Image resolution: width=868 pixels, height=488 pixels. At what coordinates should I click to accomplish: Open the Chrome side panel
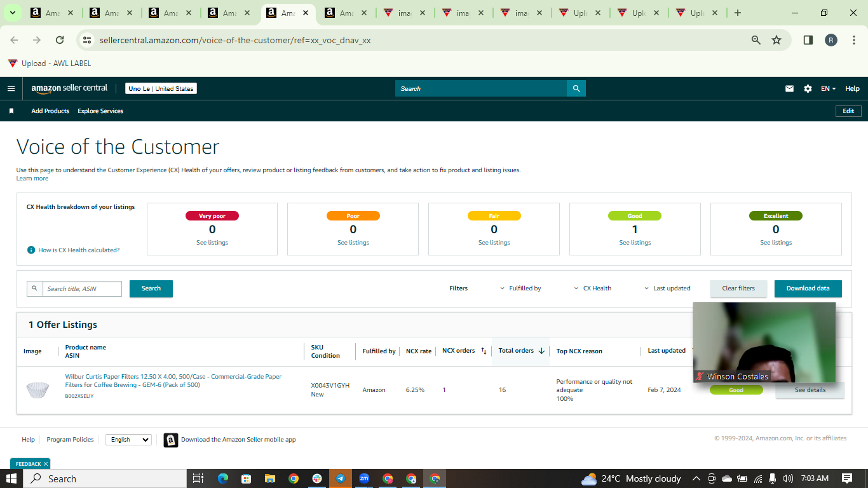coord(808,40)
